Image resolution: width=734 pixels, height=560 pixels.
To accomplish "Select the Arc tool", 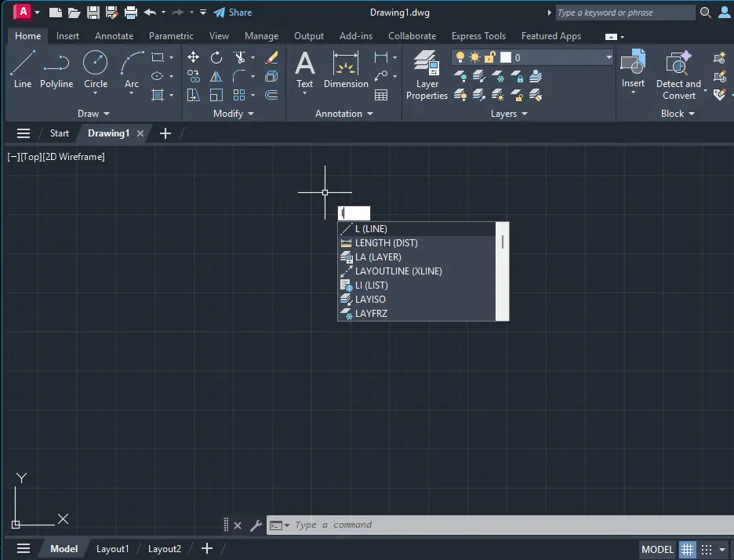I will point(132,68).
